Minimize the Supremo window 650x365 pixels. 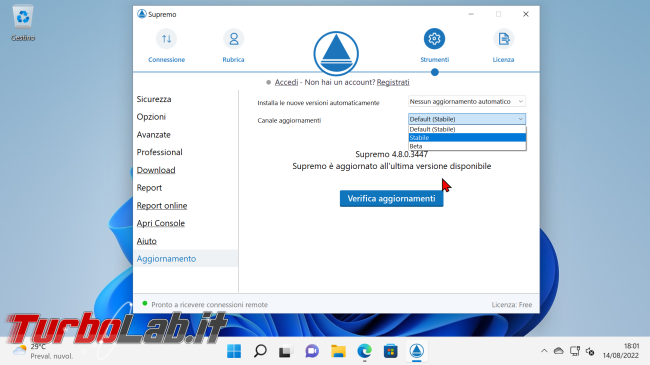click(471, 14)
